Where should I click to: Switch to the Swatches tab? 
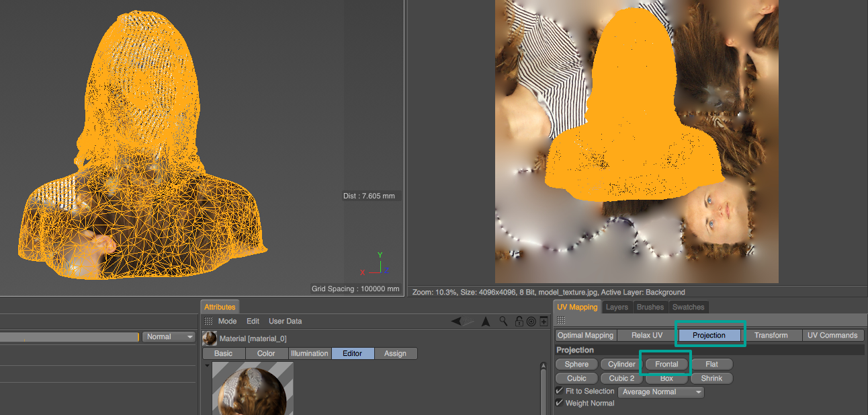[x=689, y=307]
